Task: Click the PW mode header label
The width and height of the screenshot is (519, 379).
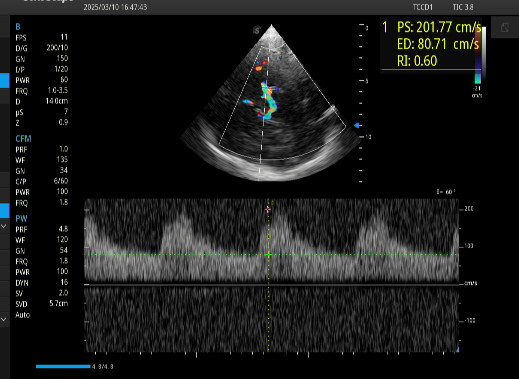Action: pyautogui.click(x=21, y=219)
